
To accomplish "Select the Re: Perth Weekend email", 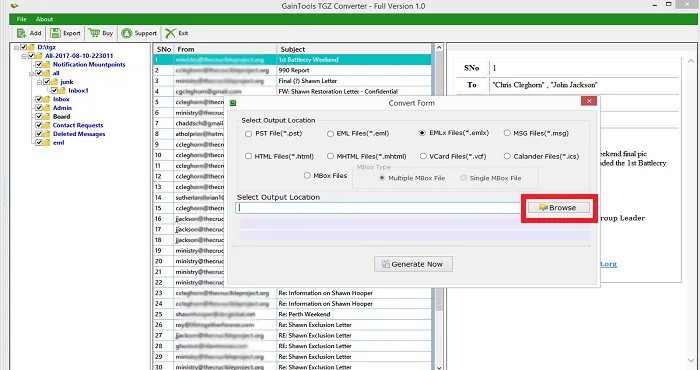I will [293, 314].
